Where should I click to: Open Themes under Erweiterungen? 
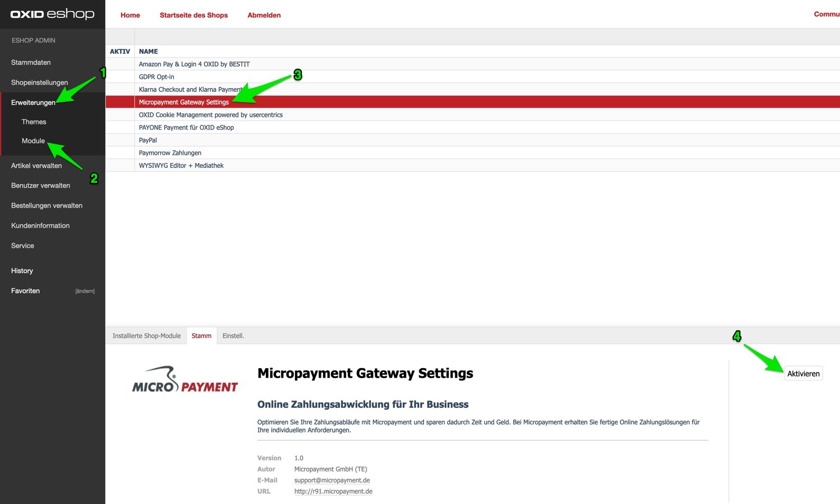tap(34, 122)
